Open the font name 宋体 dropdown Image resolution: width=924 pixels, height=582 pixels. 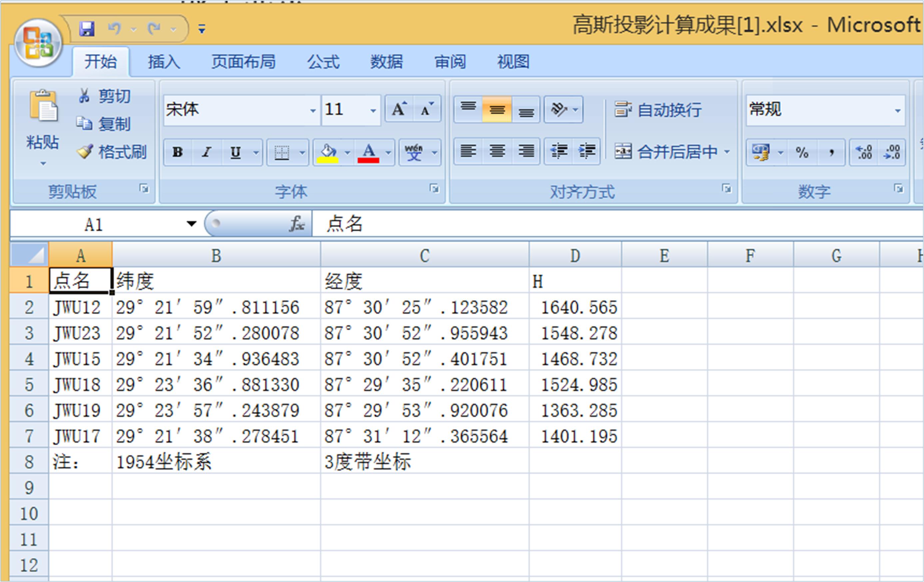click(313, 111)
